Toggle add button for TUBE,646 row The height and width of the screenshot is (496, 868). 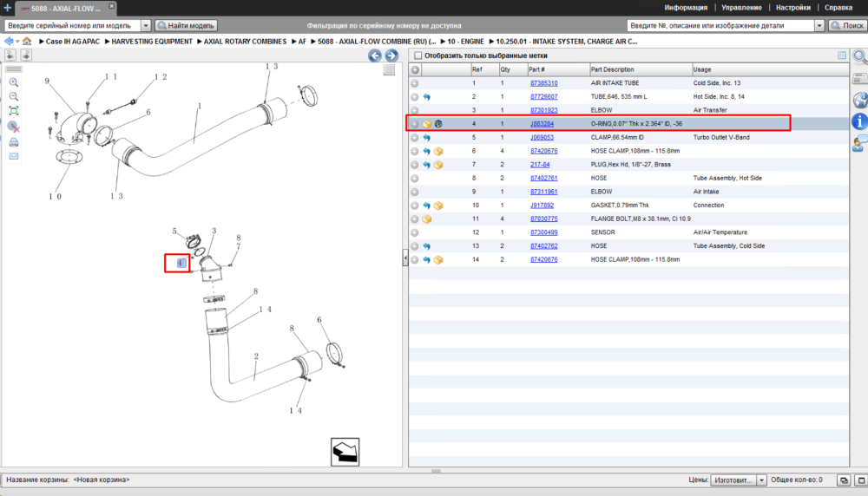(x=415, y=97)
